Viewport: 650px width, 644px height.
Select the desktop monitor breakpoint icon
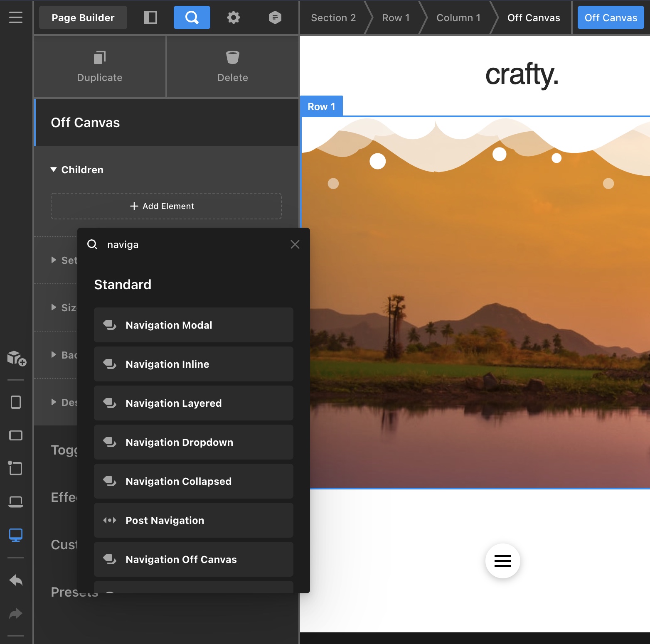(16, 535)
